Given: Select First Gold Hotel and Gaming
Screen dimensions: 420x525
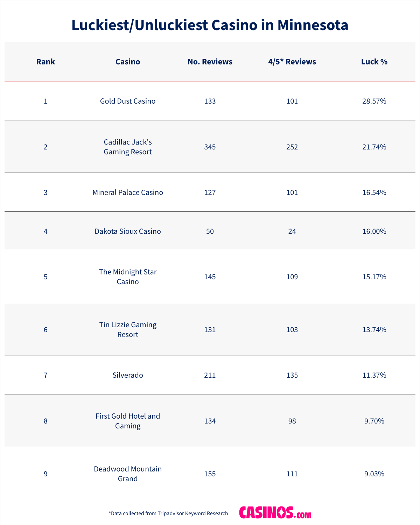Looking at the screenshot, I should [128, 421].
